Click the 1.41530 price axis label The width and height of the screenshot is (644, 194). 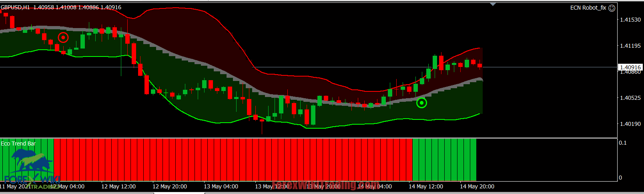630,20
